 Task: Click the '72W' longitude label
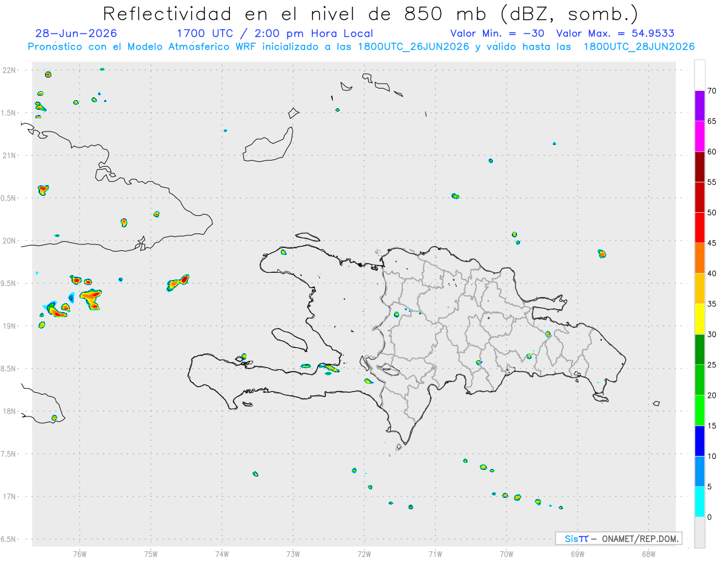click(364, 554)
